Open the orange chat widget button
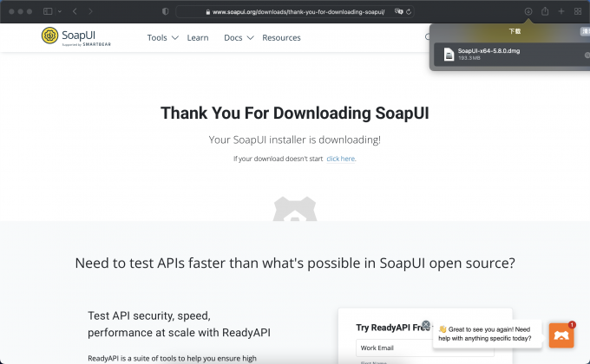The height and width of the screenshot is (364, 590). (x=561, y=335)
